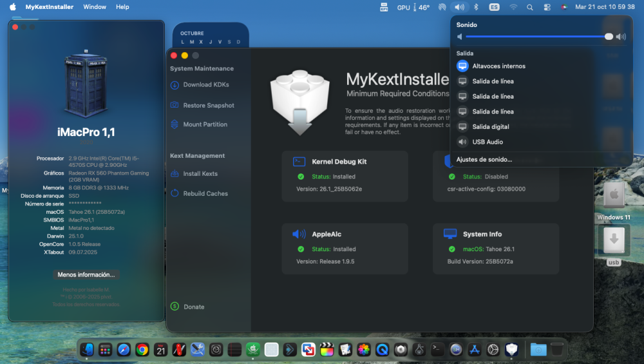Open the Downloads folder in dock
This screenshot has height=364, width=644.
pos(538,350)
